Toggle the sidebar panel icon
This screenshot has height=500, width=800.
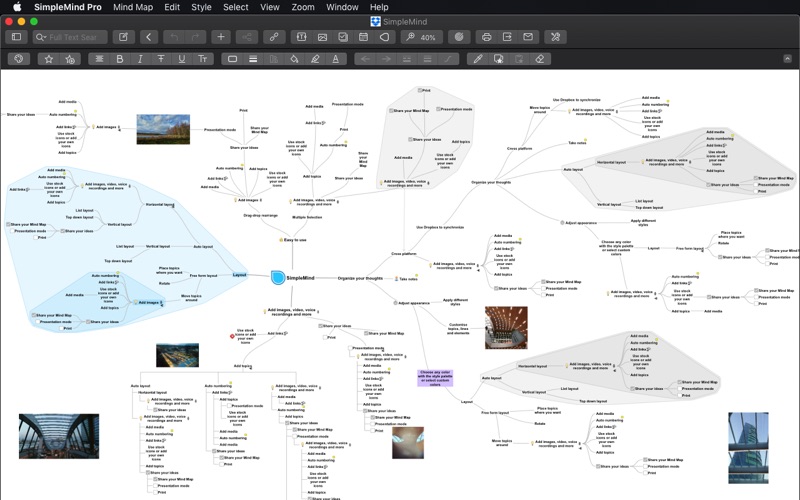click(16, 37)
